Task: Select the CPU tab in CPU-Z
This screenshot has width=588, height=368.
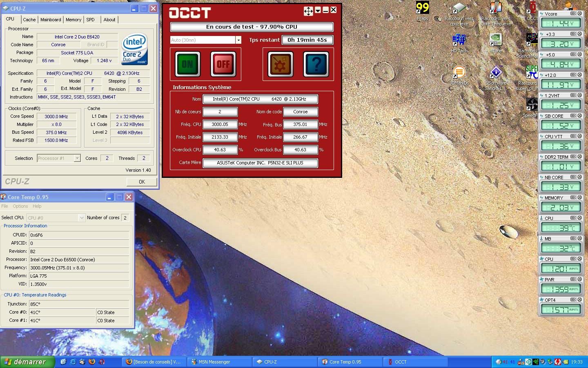Action: point(10,19)
